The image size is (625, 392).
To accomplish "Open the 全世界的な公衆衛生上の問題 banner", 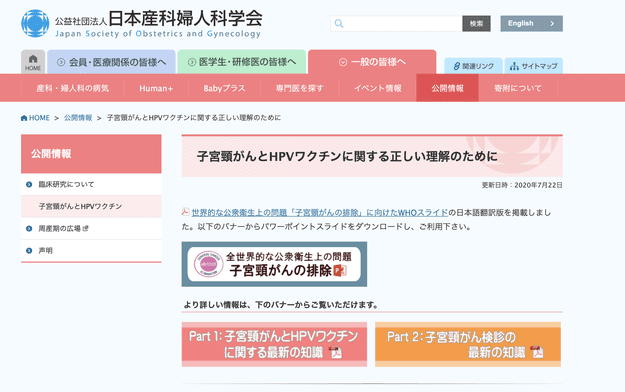I will pyautogui.click(x=274, y=264).
